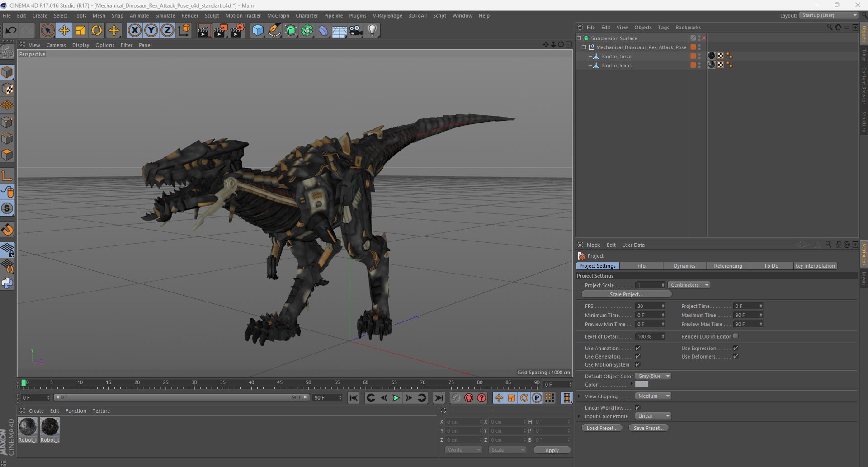Add a Cube primitive object

(258, 30)
